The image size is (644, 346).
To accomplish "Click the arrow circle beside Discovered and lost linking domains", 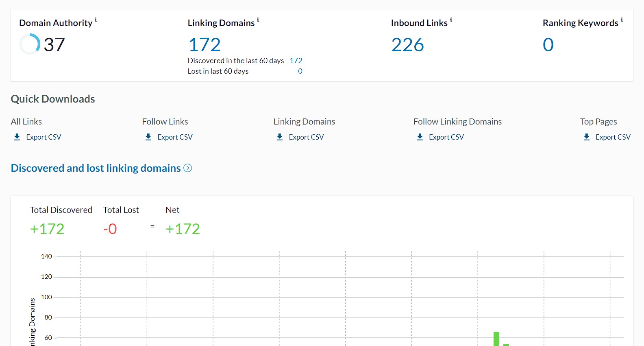I will pos(188,168).
